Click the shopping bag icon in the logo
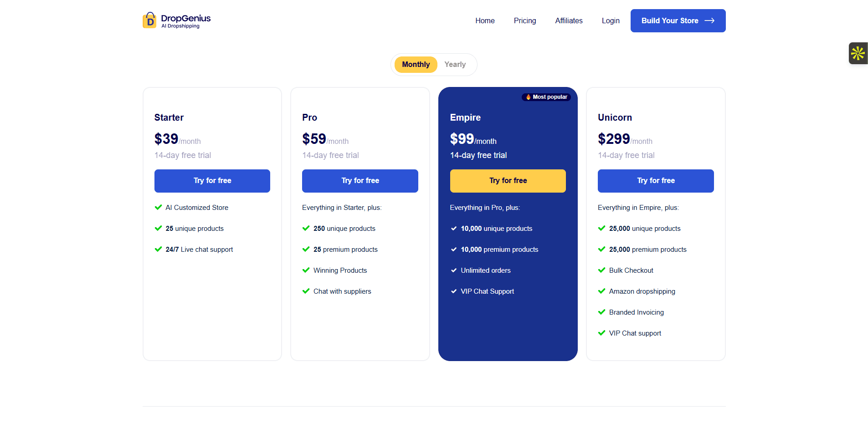Image resolution: width=868 pixels, height=423 pixels. (x=149, y=20)
